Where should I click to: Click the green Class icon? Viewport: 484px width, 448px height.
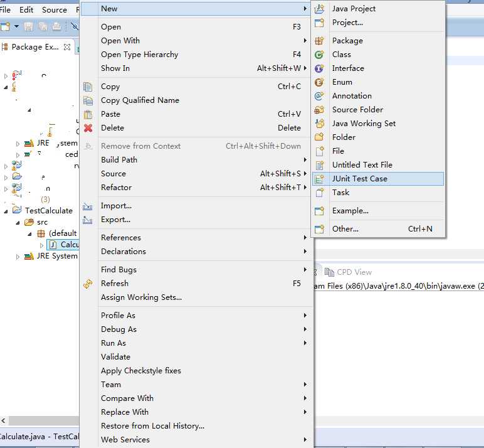coord(319,55)
